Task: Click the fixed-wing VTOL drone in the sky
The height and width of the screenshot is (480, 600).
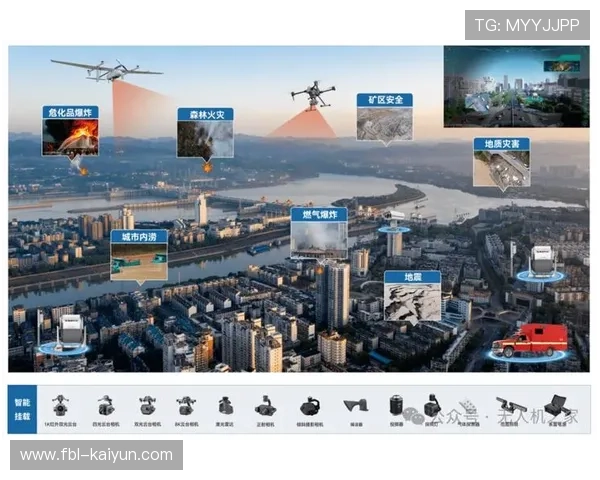Action: (107, 70)
